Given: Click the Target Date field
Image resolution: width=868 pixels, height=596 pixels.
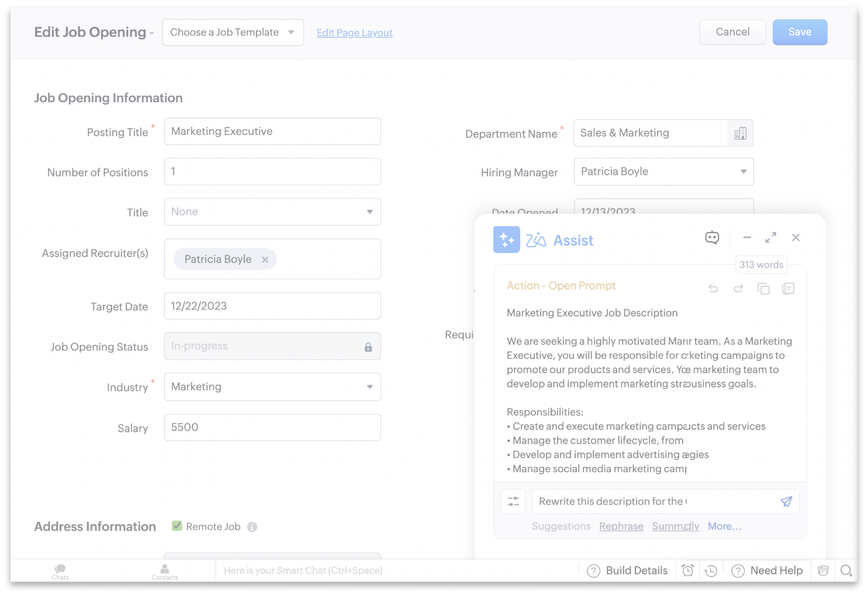Looking at the screenshot, I should (x=272, y=306).
